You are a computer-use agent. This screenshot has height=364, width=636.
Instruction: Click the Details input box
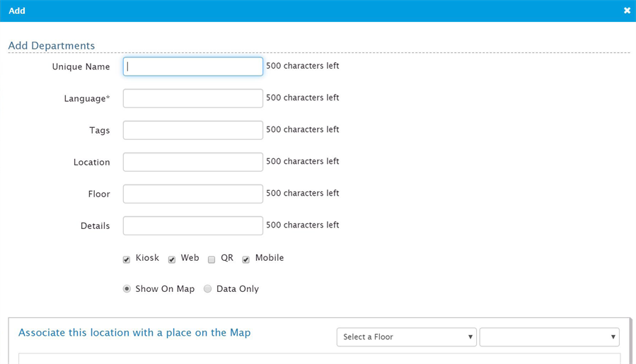193,225
